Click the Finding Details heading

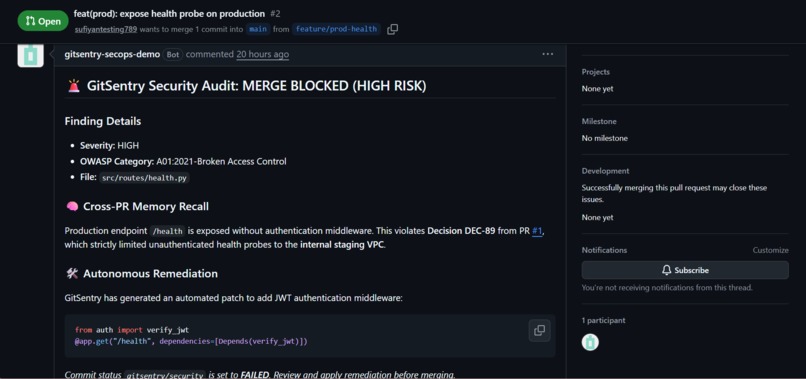(103, 121)
